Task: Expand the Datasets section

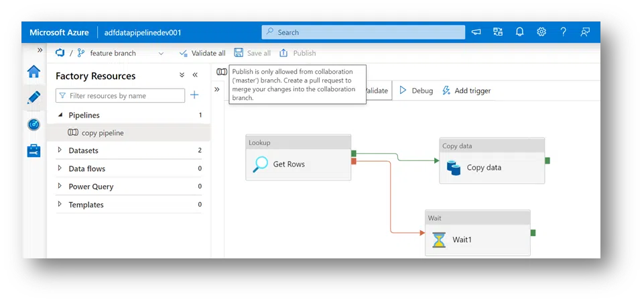Action: [x=60, y=150]
